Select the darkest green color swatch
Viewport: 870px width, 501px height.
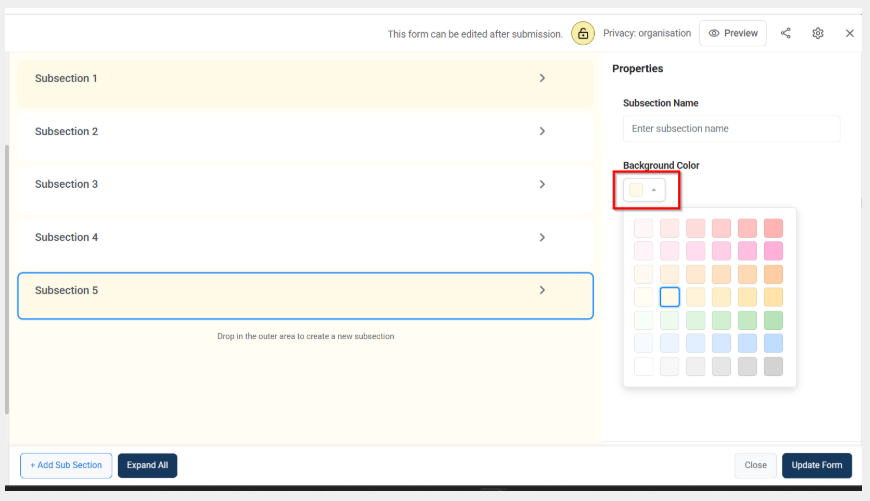(773, 320)
